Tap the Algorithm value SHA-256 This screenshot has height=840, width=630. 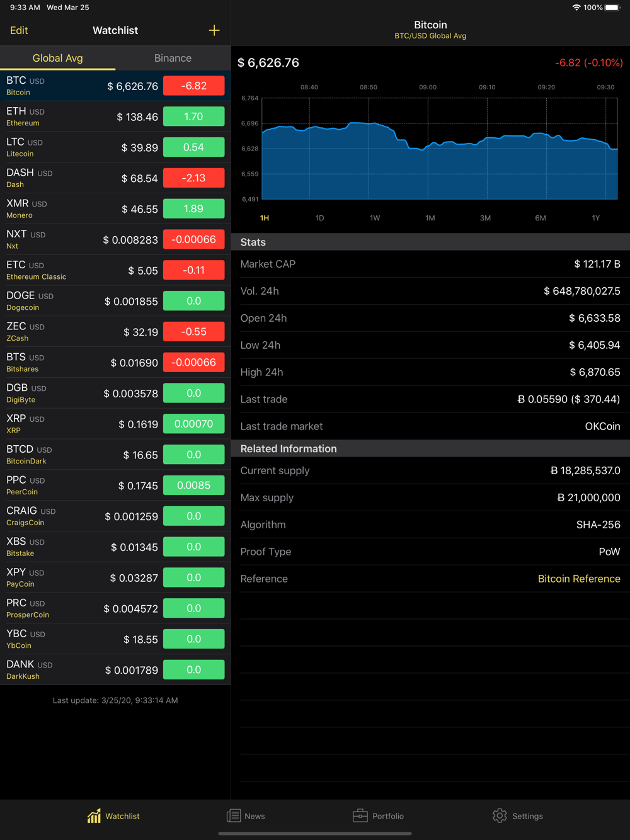tap(598, 525)
